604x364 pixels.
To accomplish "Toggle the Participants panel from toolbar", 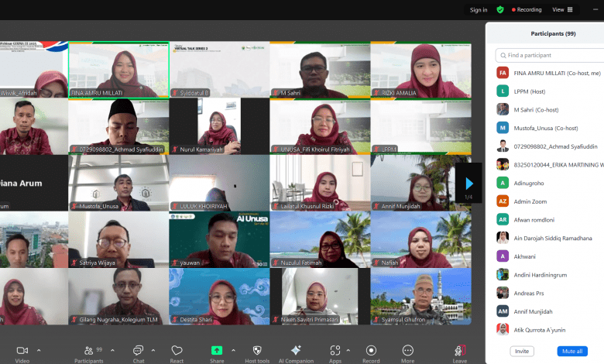I will click(88, 351).
